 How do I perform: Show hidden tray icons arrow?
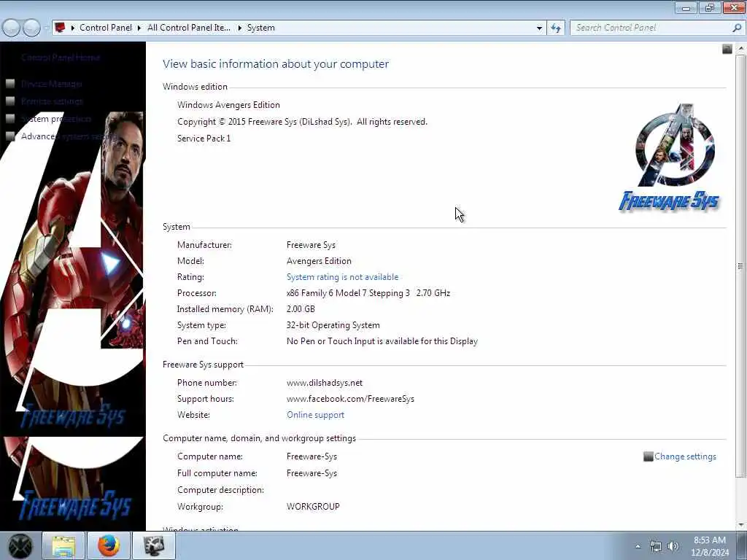pyautogui.click(x=638, y=546)
